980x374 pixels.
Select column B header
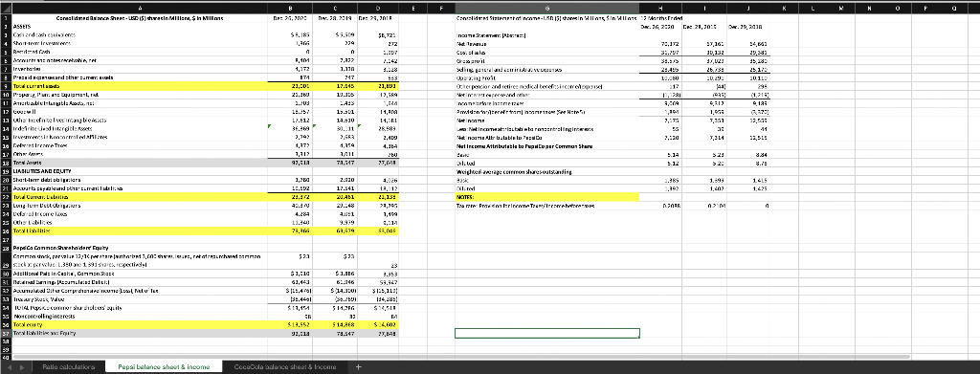pos(291,7)
